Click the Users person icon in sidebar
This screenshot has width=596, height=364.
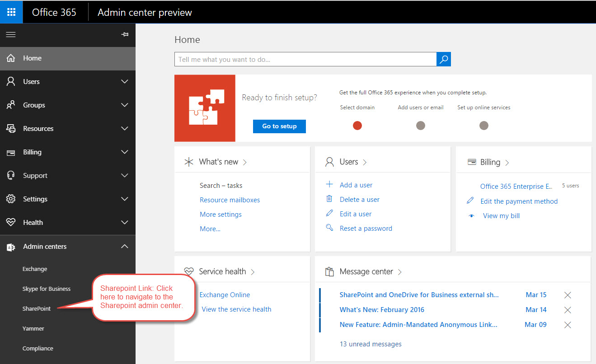tap(11, 82)
